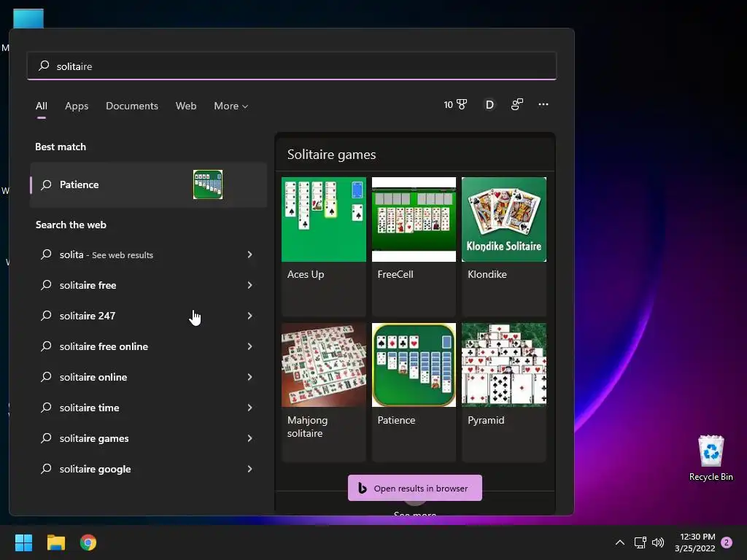The image size is (747, 560).
Task: Open the Mahjong solitaire thumbnail
Action: [324, 365]
